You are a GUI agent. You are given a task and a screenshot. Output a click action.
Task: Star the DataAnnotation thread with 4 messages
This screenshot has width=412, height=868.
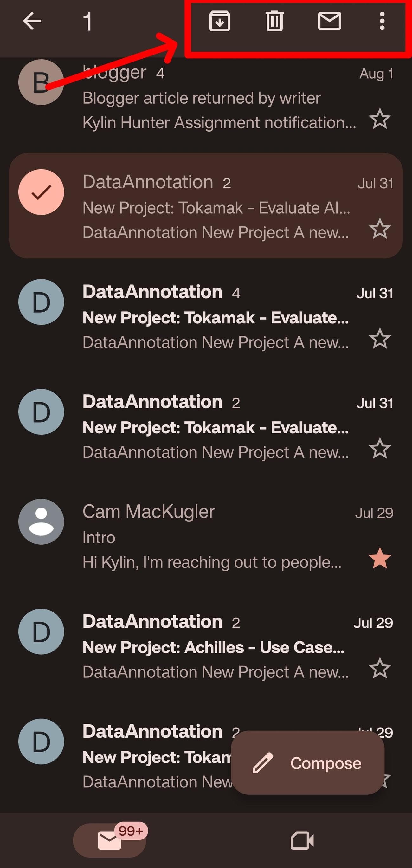[x=380, y=339]
